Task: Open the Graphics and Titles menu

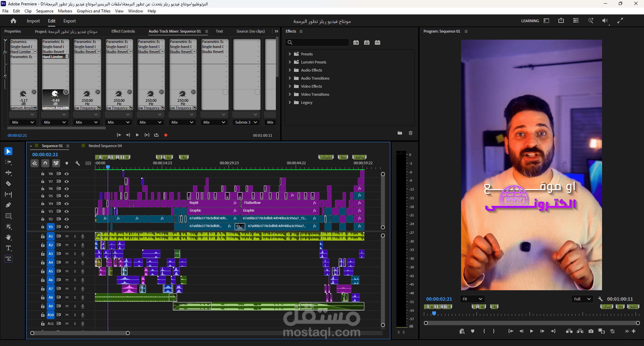Action: click(94, 11)
